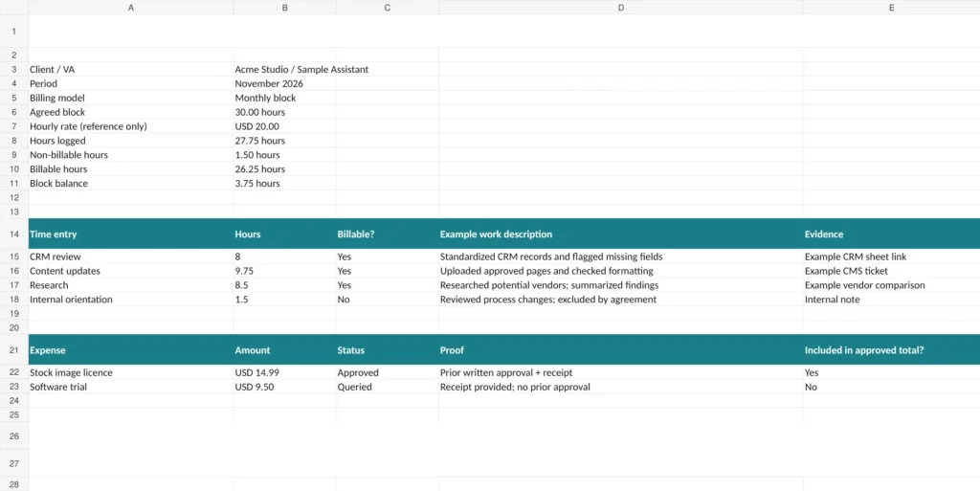Select row 28 header

click(x=13, y=484)
